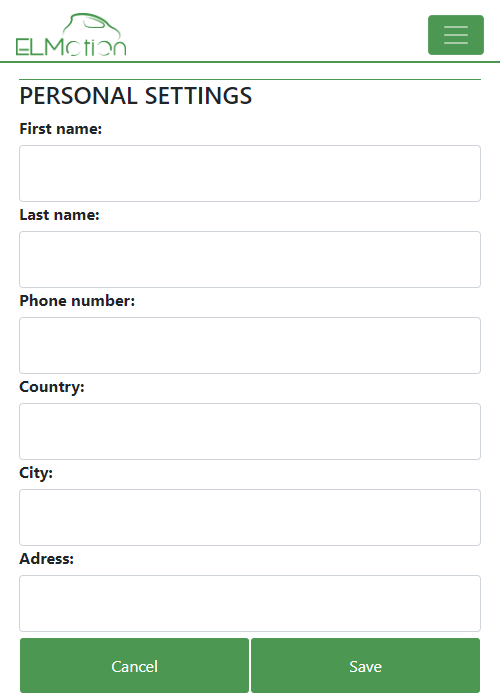Screen dimensions: 500x696
Task: Click the "Phone number:" label
Action: click(77, 301)
